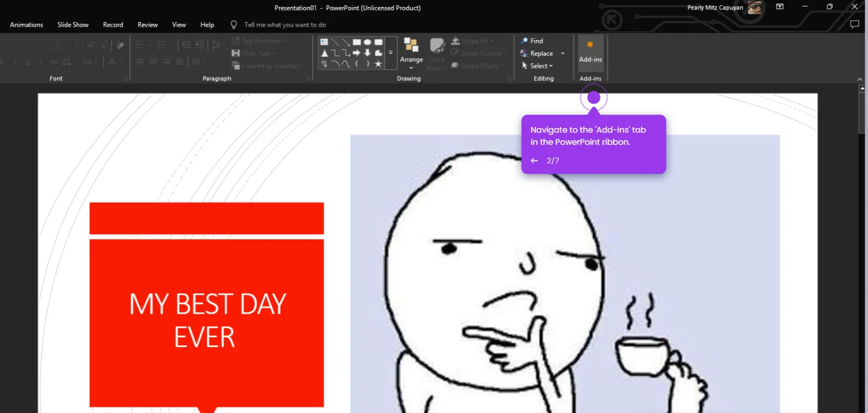Open the Select dropdown in Editing

537,66
